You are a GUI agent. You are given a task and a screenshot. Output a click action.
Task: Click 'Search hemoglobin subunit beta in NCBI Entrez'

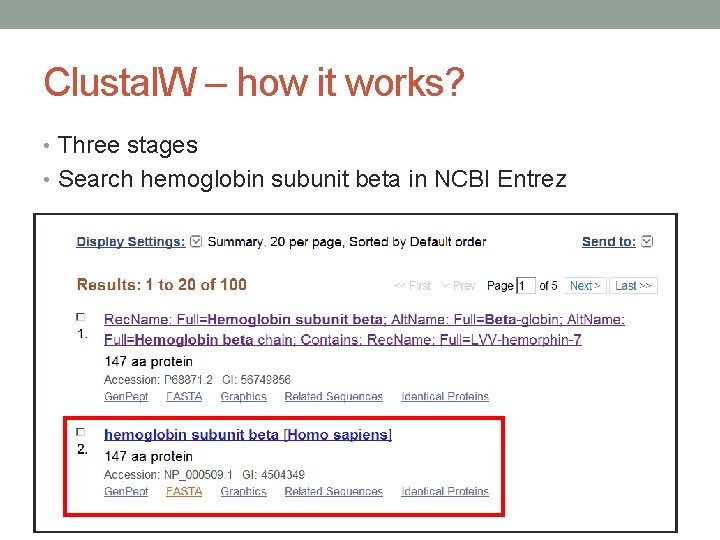312,179
